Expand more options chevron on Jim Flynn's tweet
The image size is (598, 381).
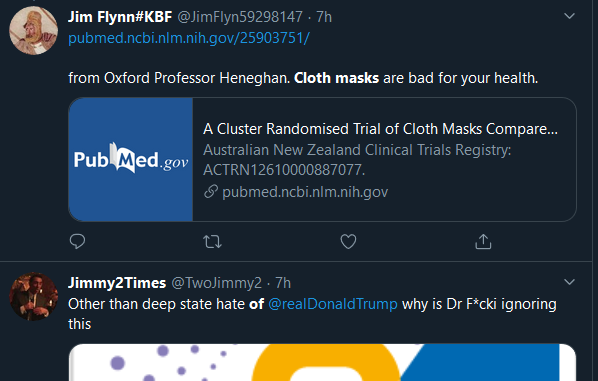pyautogui.click(x=569, y=16)
